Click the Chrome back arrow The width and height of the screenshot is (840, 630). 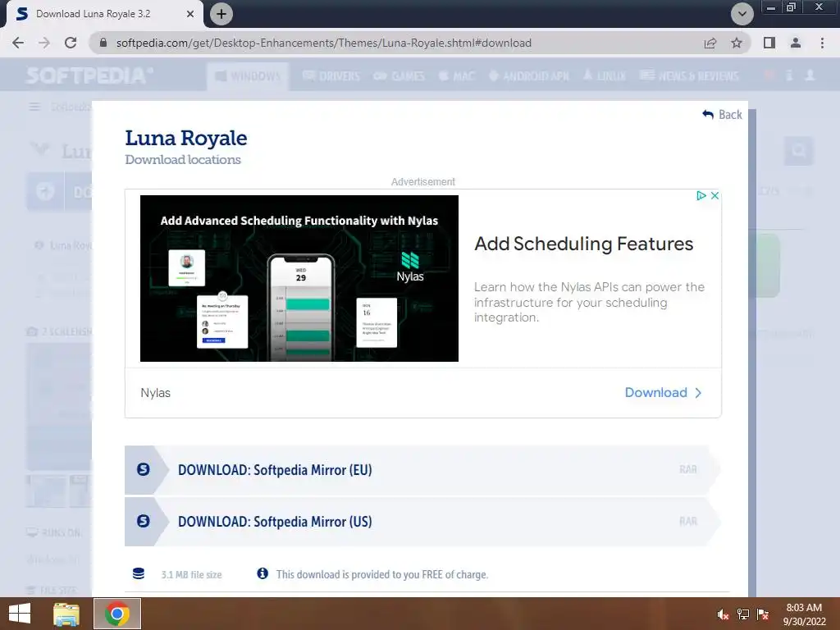click(18, 43)
